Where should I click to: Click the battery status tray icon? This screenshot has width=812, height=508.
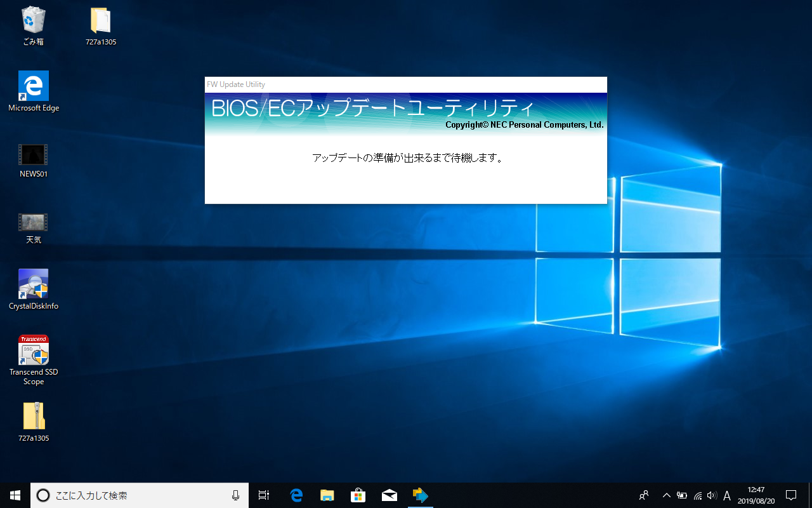(x=682, y=495)
